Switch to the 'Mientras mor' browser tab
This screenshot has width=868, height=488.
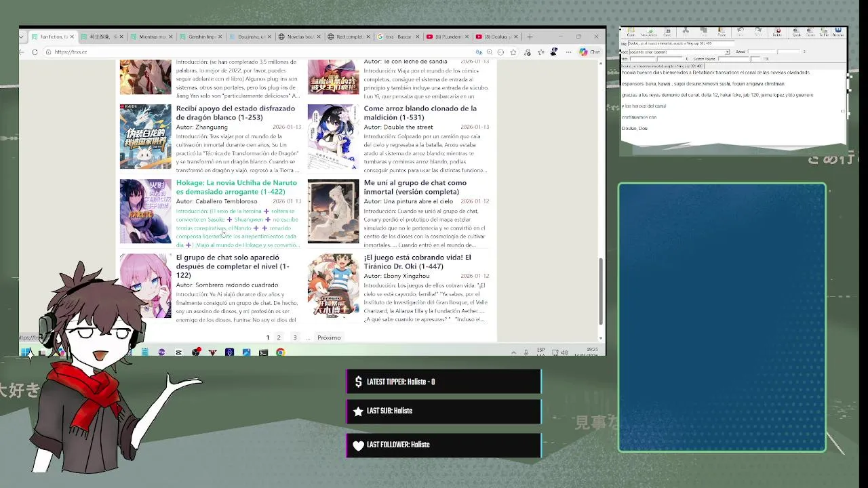(153, 37)
